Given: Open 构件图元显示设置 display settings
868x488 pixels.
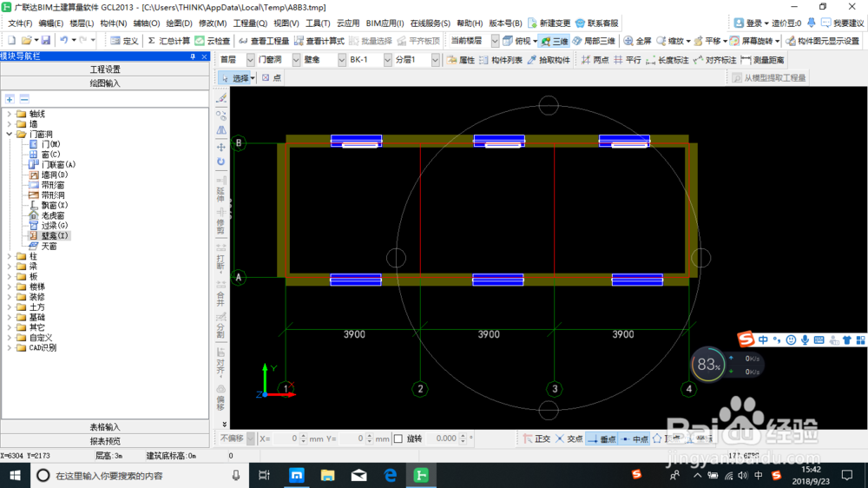Looking at the screenshot, I should coord(823,41).
